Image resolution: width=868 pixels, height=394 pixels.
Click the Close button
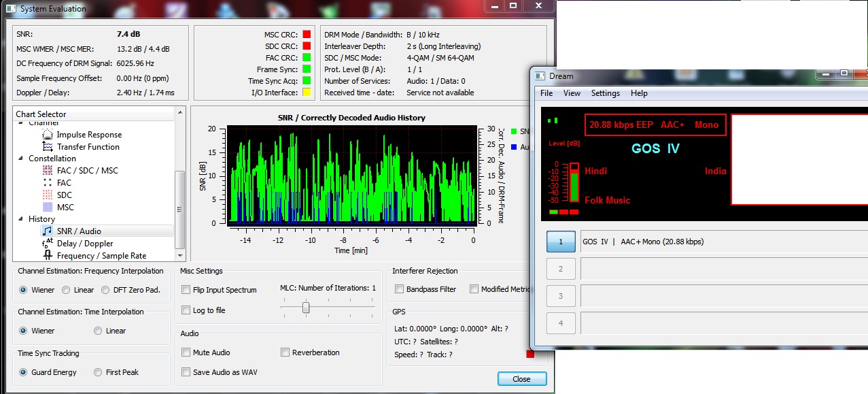pos(521,379)
